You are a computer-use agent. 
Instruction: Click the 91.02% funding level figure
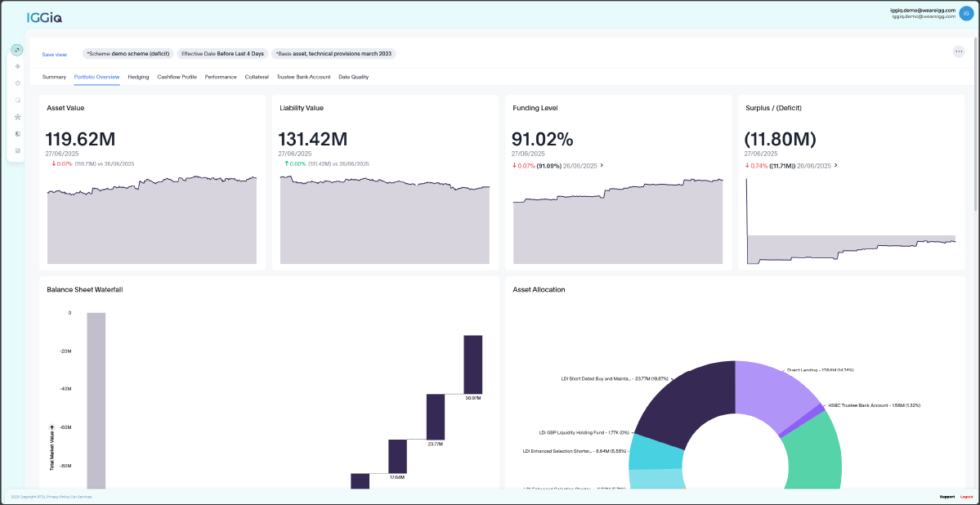pyautogui.click(x=543, y=140)
